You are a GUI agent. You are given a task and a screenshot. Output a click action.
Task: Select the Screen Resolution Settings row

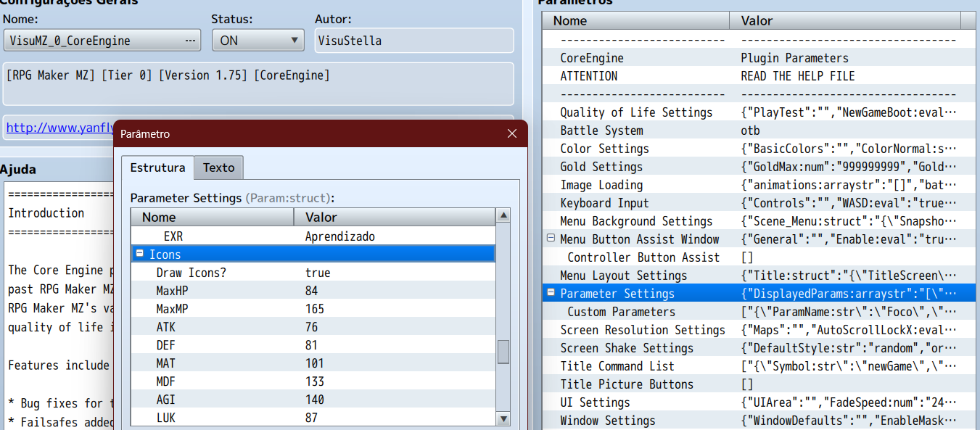(x=759, y=330)
